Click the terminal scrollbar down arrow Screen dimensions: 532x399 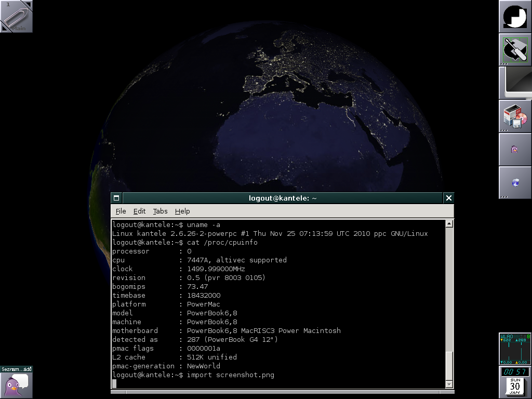pyautogui.click(x=449, y=384)
